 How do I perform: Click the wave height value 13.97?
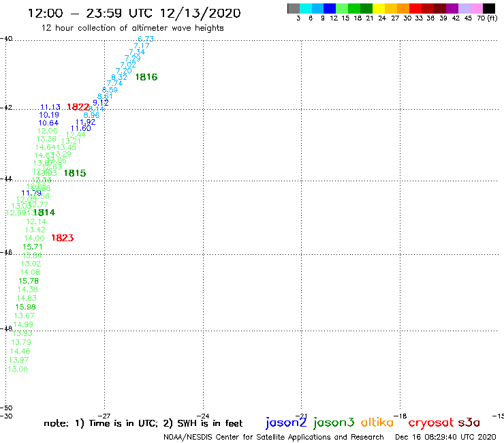coord(18,360)
